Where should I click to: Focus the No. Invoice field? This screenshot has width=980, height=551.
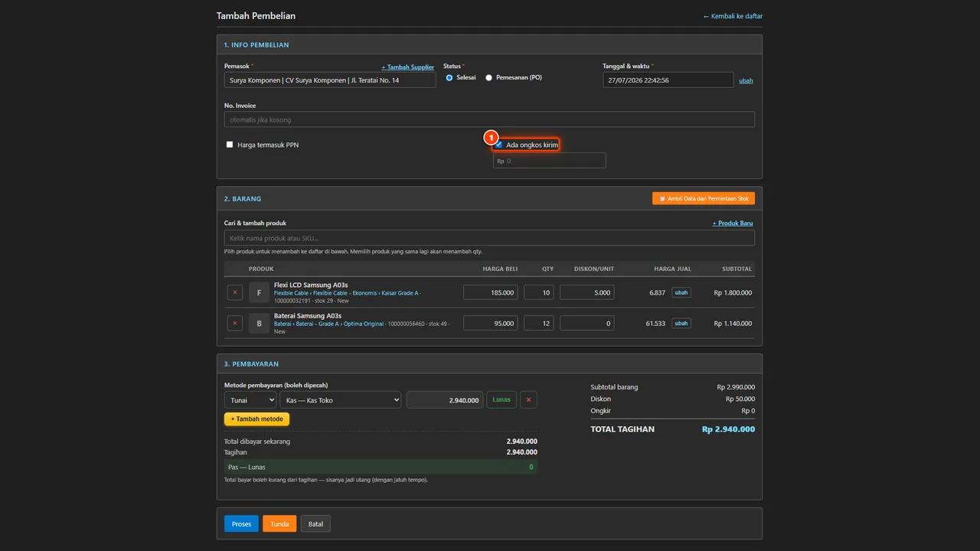[489, 119]
